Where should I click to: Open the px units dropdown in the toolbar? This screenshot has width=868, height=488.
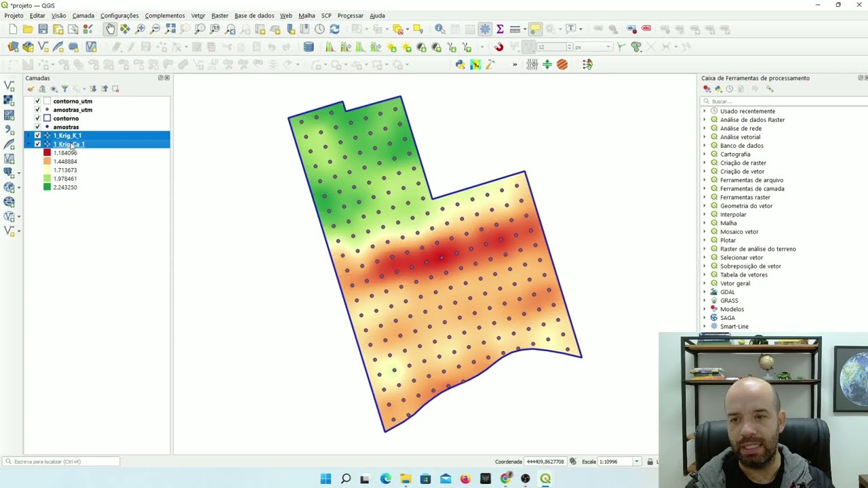608,47
